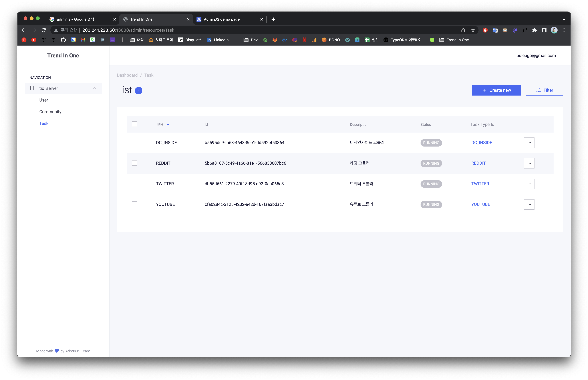The image size is (588, 380).
Task: Click the Create new button
Action: tap(496, 90)
